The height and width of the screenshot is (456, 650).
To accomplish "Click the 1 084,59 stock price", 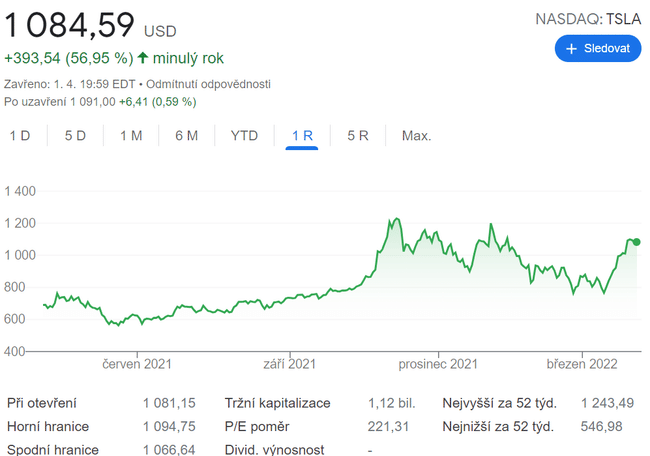I will click(x=69, y=23).
